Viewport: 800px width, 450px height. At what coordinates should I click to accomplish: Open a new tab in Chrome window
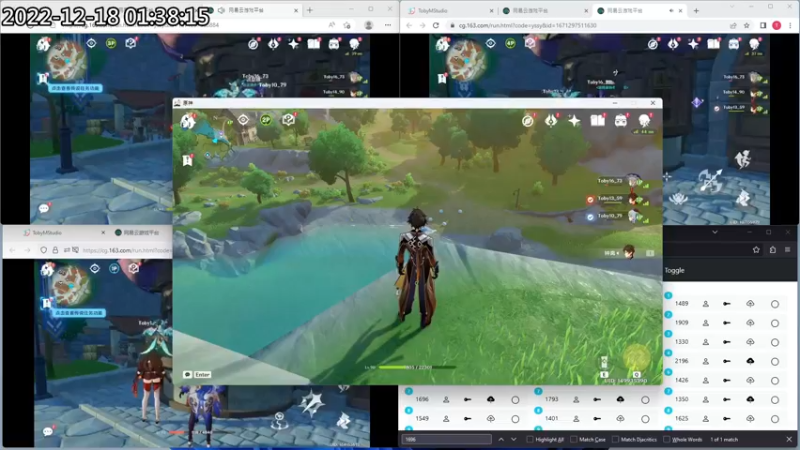click(x=696, y=10)
